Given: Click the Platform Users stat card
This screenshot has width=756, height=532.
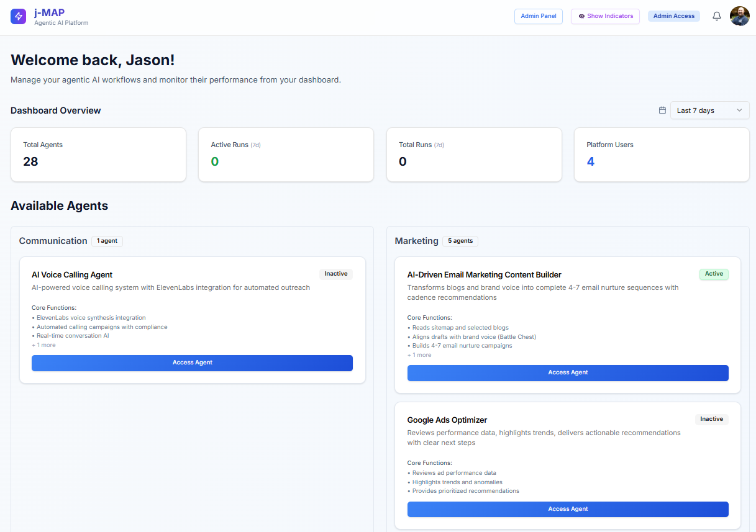Looking at the screenshot, I should (x=661, y=154).
